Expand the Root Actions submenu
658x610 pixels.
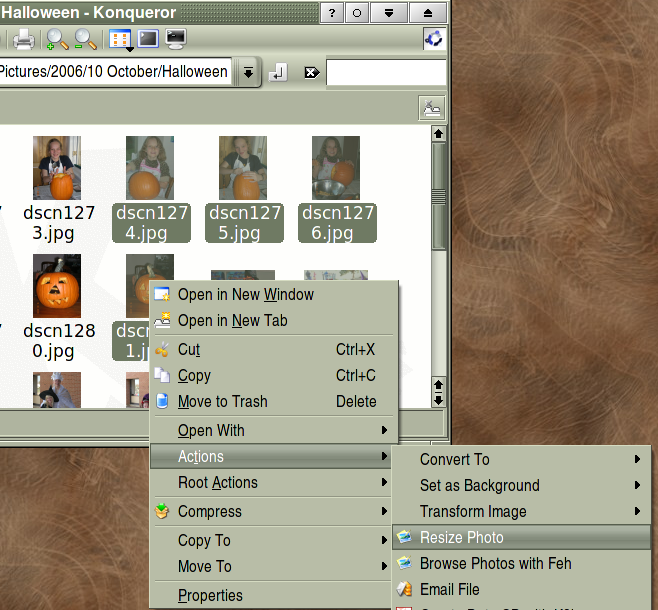click(x=384, y=482)
